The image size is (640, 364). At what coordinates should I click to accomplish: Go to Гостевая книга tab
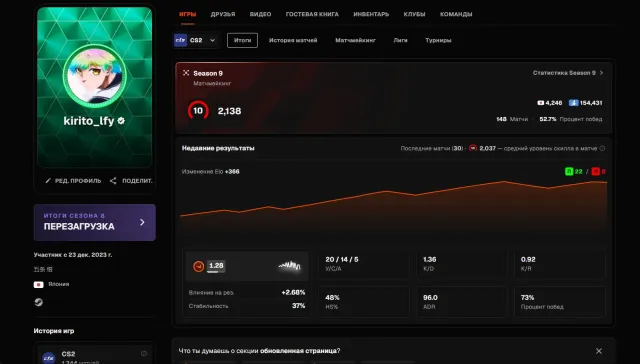click(312, 14)
